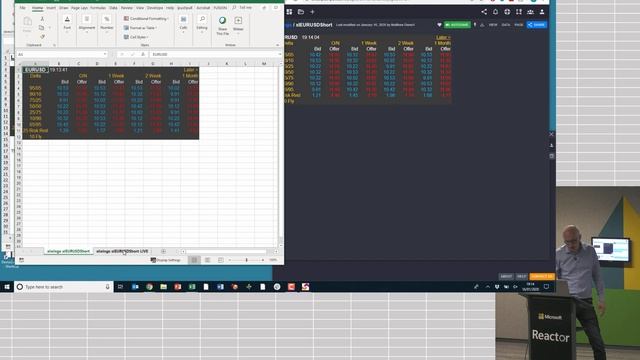Expand the Conditional Formatting menu
The image size is (640, 360).
(x=146, y=19)
